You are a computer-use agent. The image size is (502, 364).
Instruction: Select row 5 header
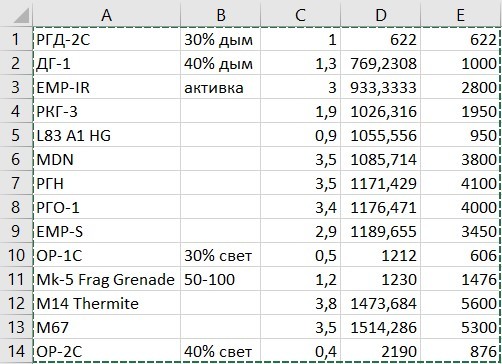pyautogui.click(x=16, y=135)
